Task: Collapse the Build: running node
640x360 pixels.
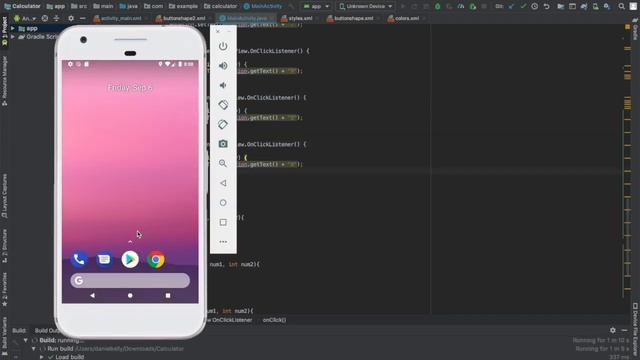Action: pyautogui.click(x=25, y=340)
